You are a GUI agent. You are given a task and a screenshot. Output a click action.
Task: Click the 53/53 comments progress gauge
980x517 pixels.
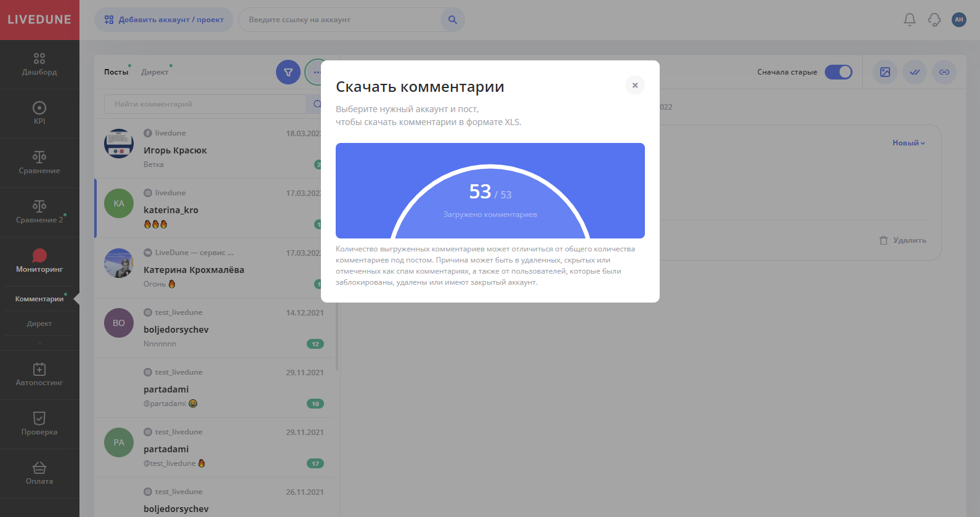tap(490, 197)
